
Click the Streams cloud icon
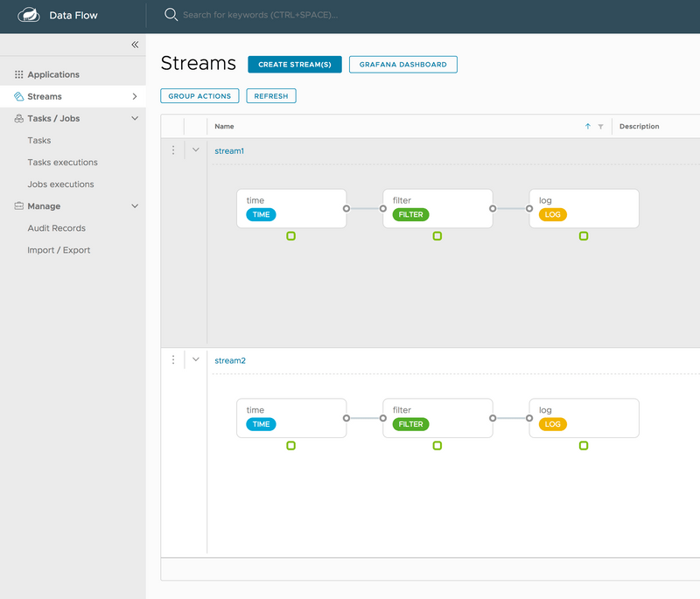(19, 96)
